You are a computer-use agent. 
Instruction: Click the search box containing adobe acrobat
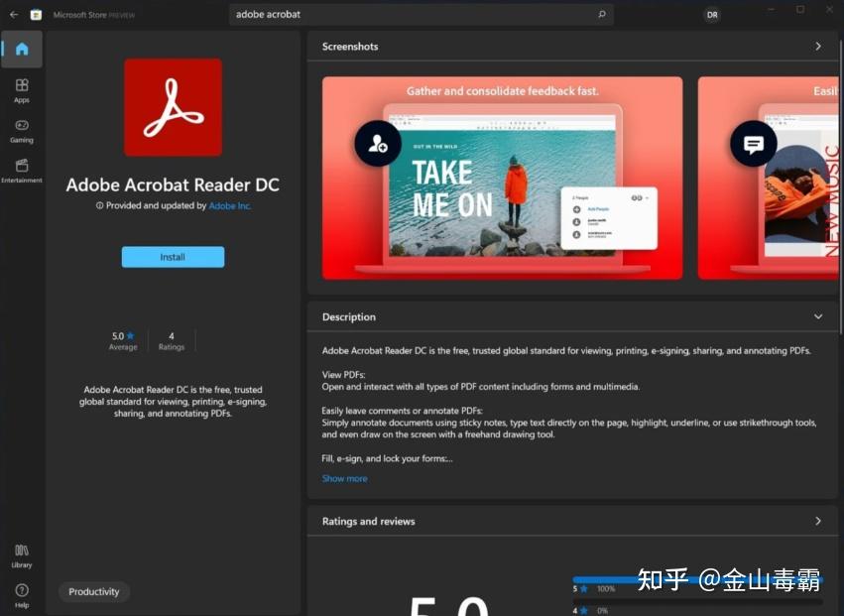coord(422,15)
